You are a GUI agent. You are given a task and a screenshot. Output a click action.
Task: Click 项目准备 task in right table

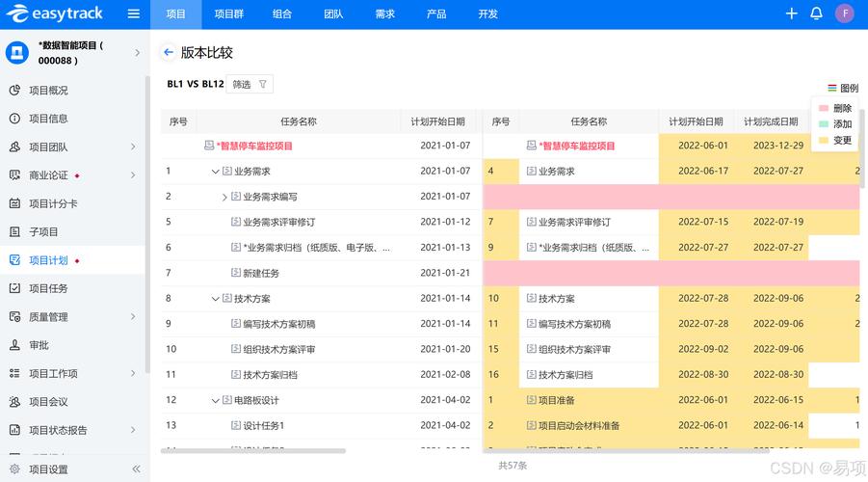556,400
